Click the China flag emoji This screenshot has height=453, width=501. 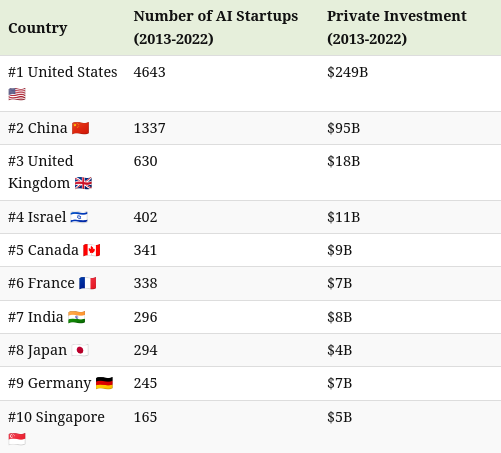click(81, 128)
